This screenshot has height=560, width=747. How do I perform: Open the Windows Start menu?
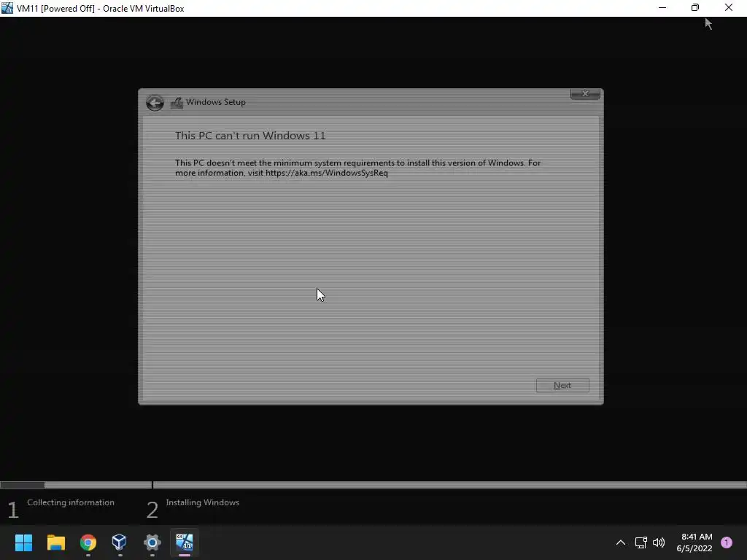pos(23,542)
